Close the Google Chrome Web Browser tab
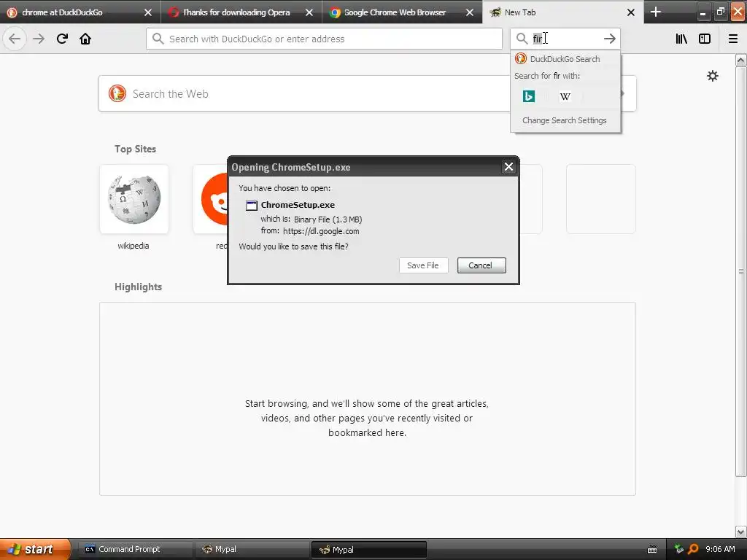The width and height of the screenshot is (747, 560). click(470, 12)
